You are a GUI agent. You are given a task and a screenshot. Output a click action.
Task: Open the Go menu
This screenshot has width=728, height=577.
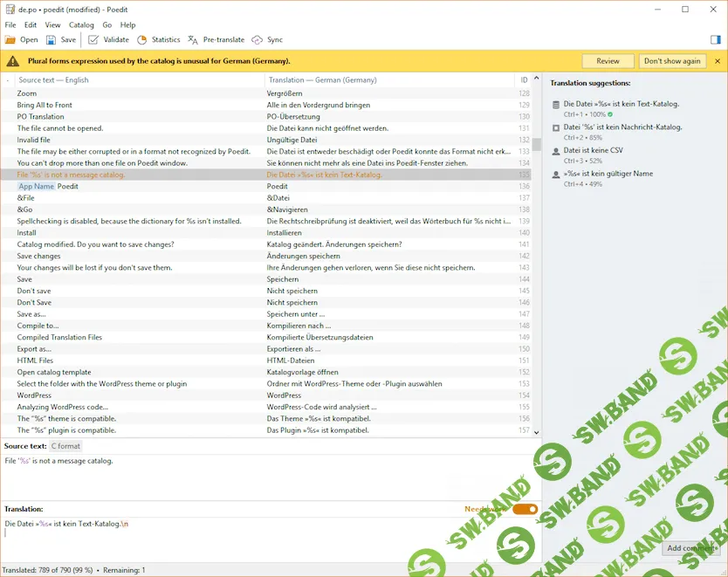tap(107, 25)
